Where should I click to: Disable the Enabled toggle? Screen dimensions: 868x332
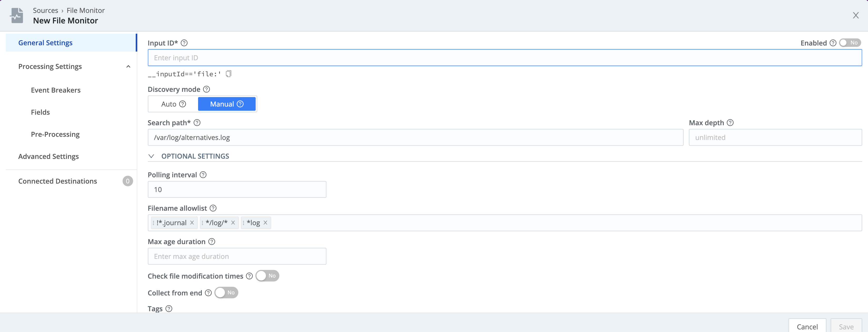pyautogui.click(x=850, y=42)
